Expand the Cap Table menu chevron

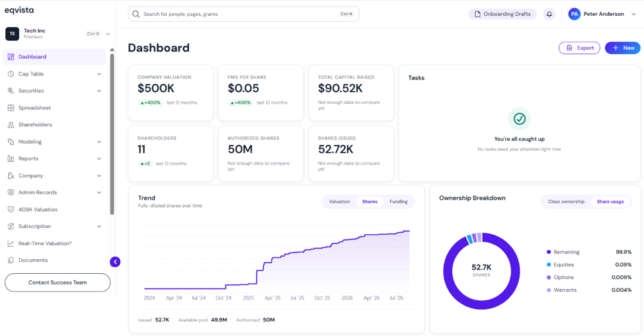coord(99,74)
